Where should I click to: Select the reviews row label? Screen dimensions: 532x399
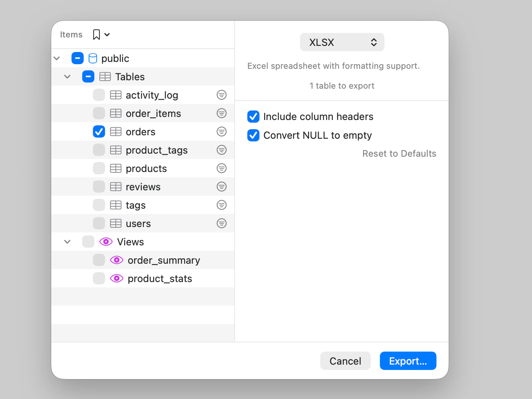143,187
